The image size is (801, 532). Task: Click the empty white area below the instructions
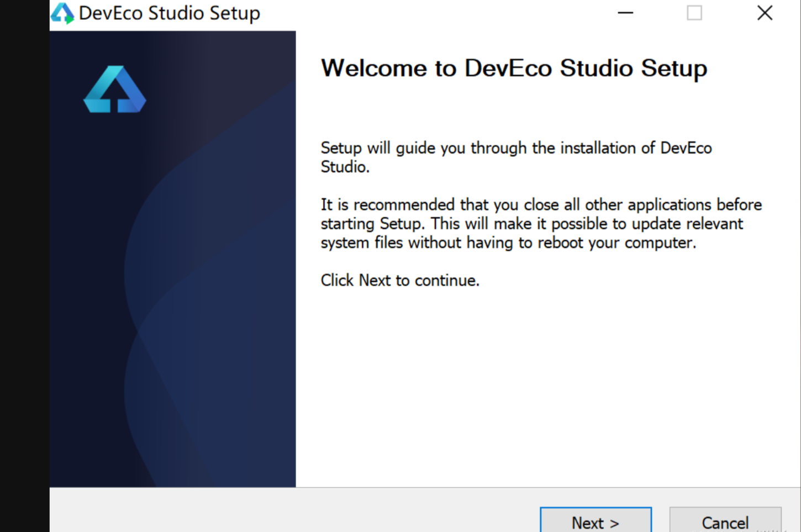point(547,387)
